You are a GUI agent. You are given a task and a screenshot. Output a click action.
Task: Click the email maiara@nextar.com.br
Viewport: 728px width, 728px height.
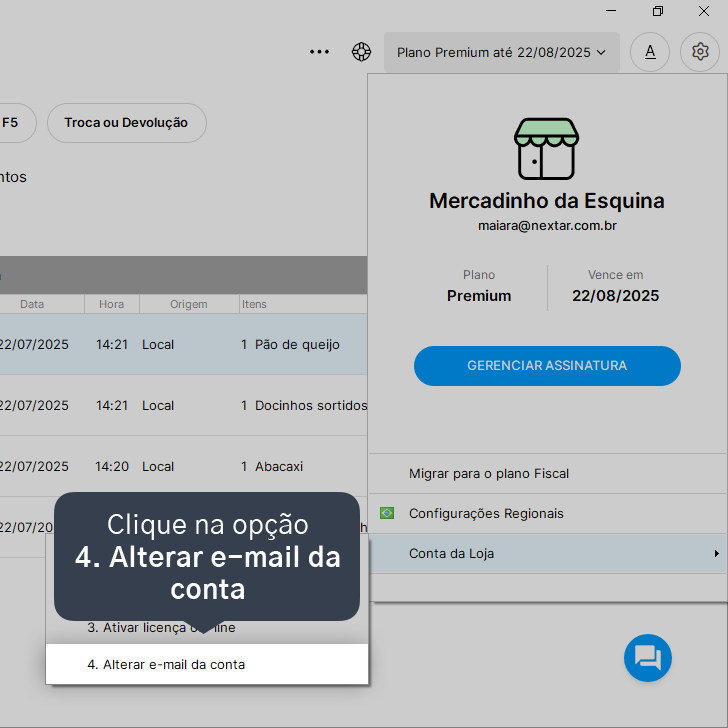pos(547,226)
